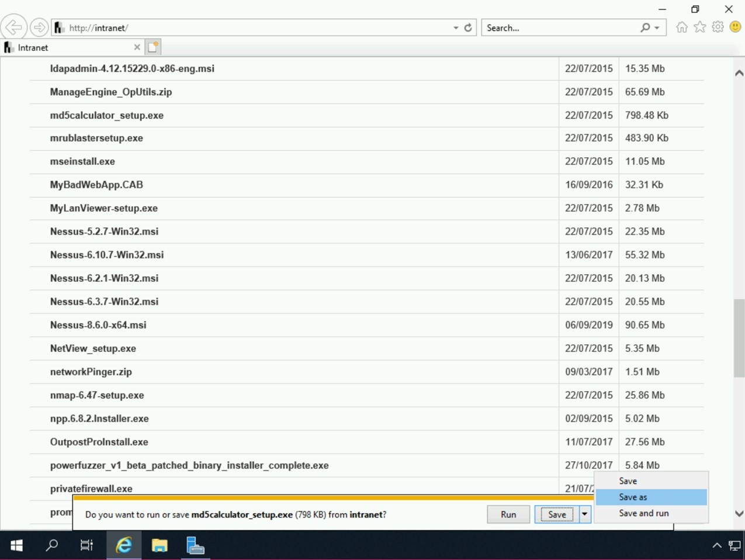Click the Forward navigation arrow

39,27
